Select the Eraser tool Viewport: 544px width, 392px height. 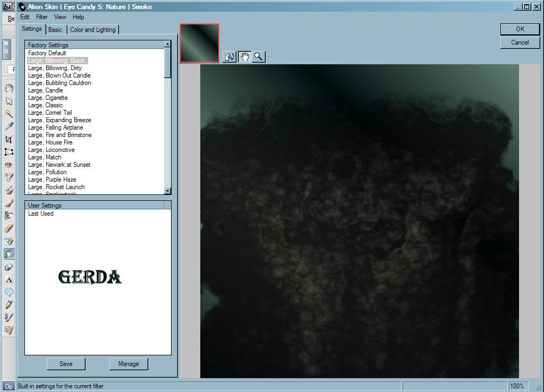[9, 228]
